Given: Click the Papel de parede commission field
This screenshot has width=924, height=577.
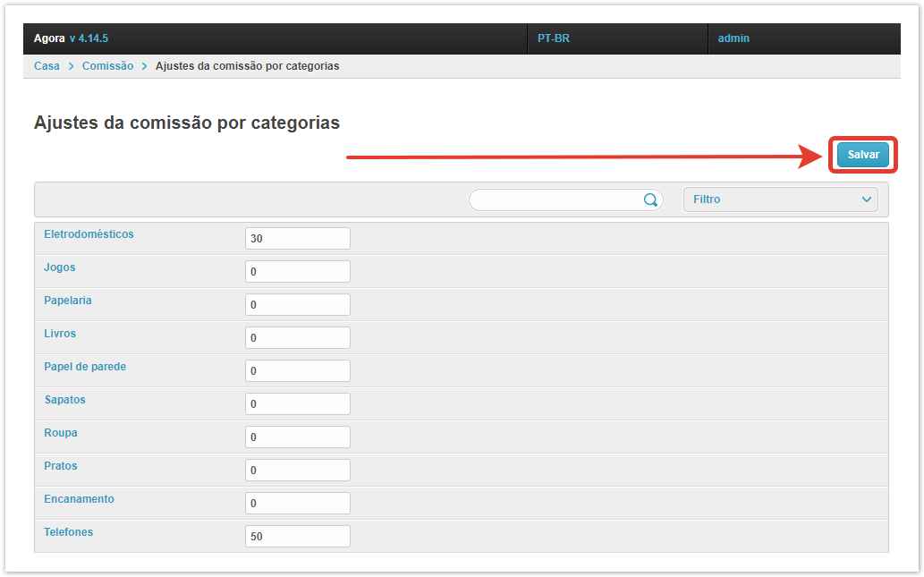Looking at the screenshot, I should [297, 371].
